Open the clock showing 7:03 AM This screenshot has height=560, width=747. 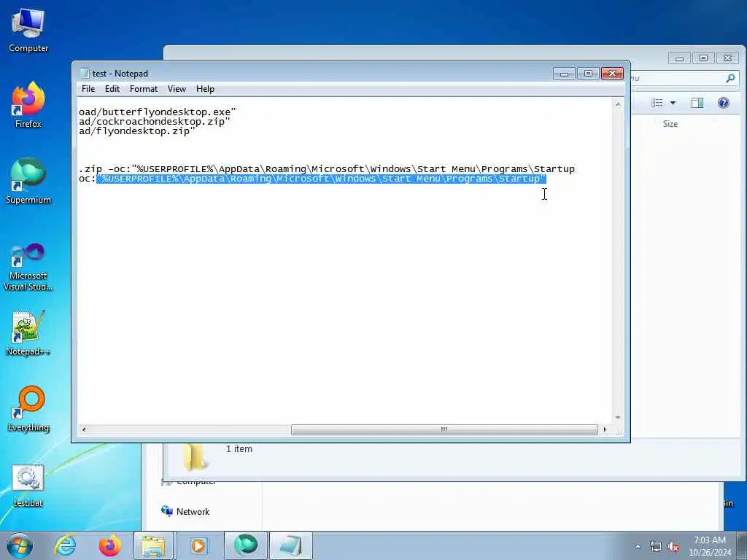pos(709,546)
